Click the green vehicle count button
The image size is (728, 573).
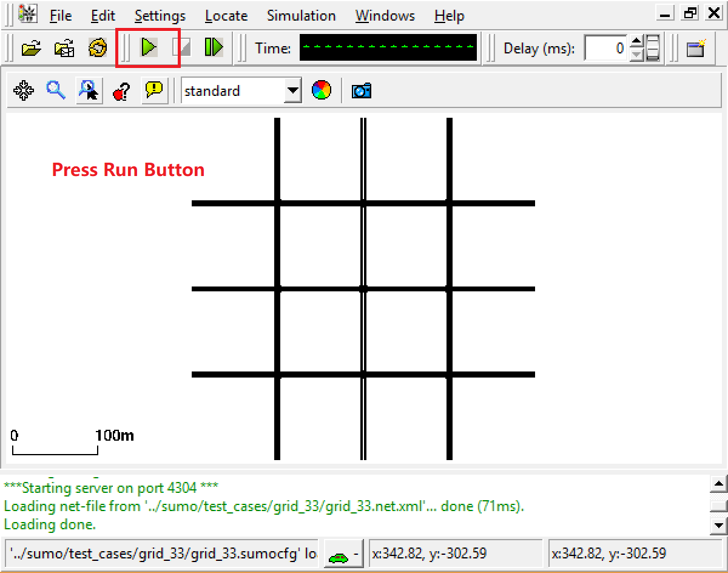343,554
